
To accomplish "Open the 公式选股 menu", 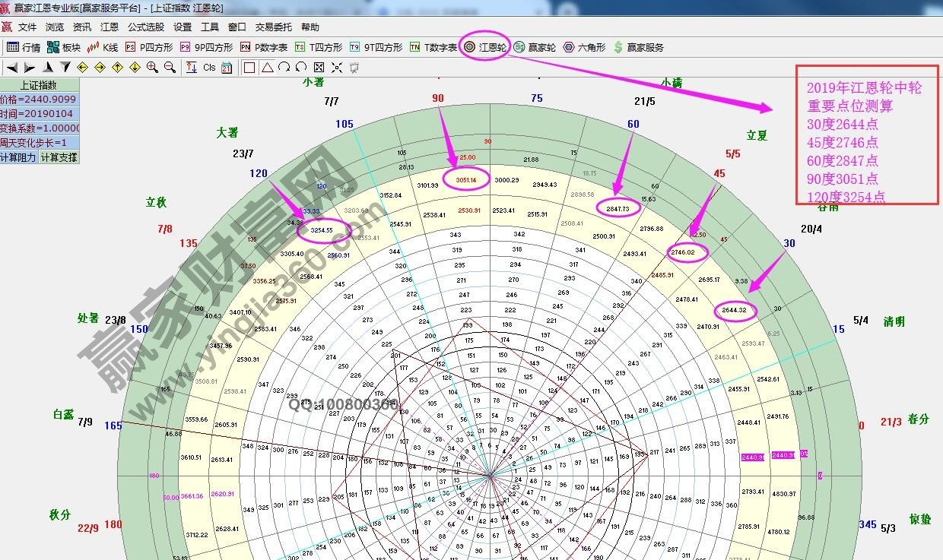I will tap(145, 27).
